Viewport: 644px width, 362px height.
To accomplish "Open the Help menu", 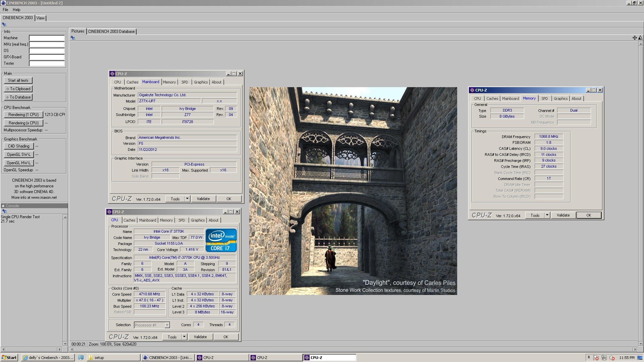I will pos(16,10).
